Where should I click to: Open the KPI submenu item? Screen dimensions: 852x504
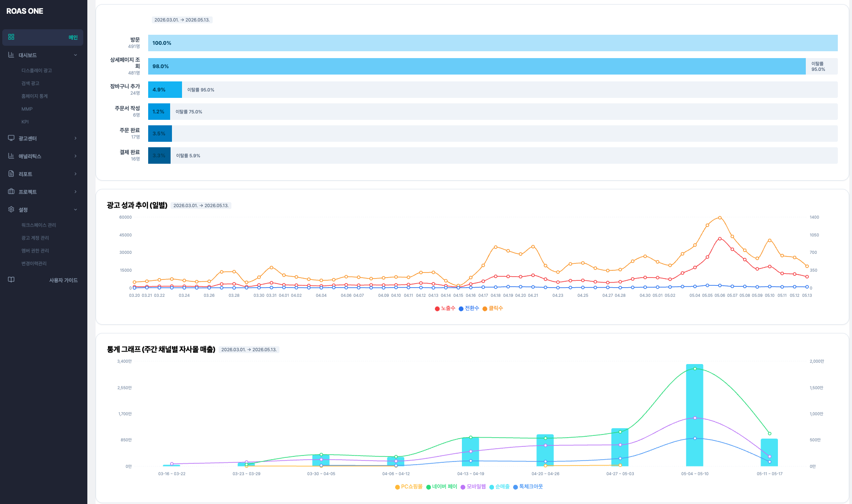click(x=25, y=122)
